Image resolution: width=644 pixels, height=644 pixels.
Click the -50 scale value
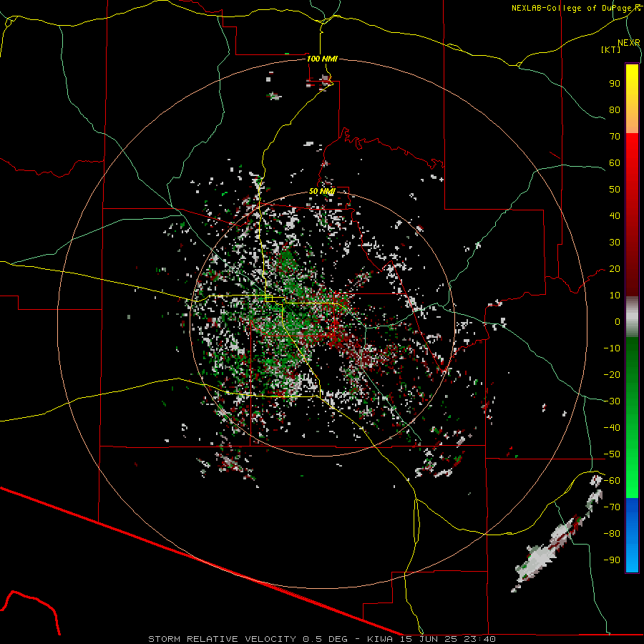coord(612,454)
